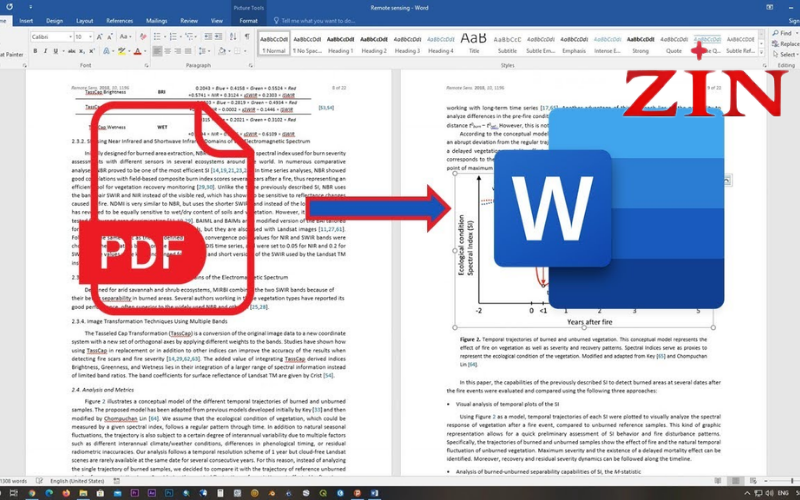Open Select dropdown in Editing group

786,54
